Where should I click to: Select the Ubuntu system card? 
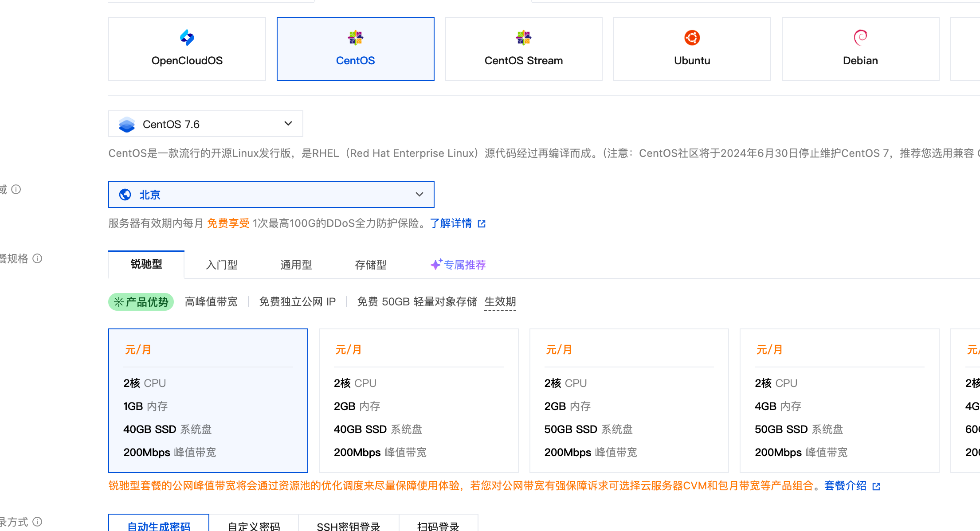coord(692,49)
